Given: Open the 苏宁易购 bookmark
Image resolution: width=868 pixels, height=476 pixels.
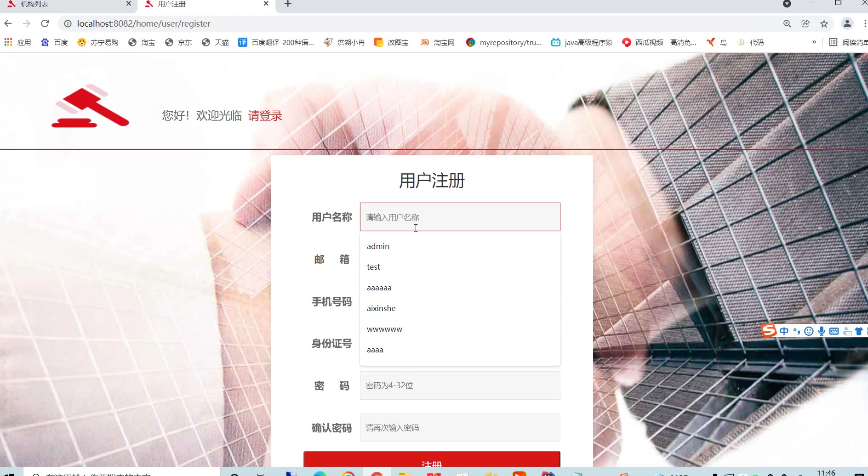Looking at the screenshot, I should [x=98, y=42].
